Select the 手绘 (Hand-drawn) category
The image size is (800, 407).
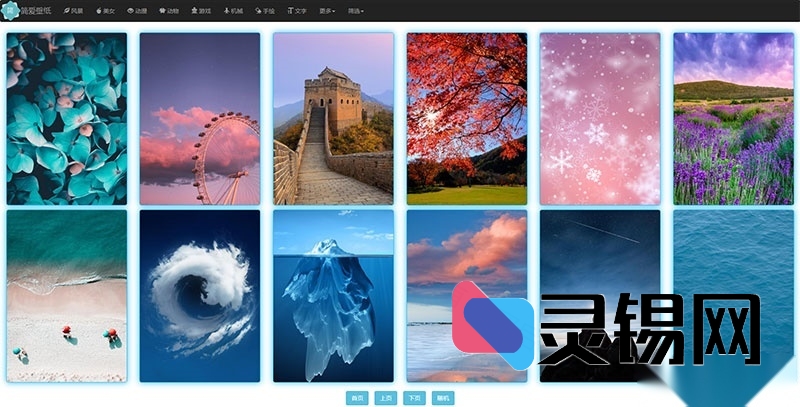265,10
